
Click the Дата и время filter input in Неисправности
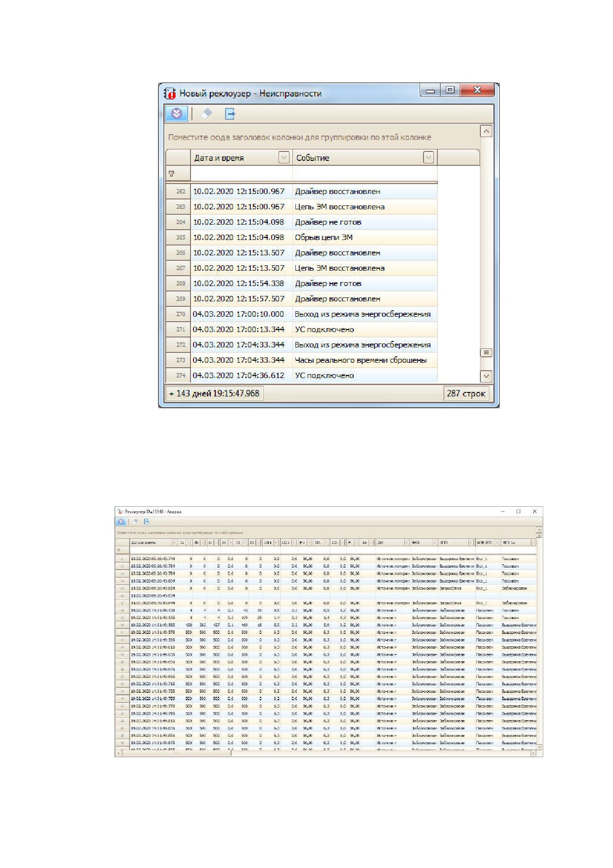[241, 174]
